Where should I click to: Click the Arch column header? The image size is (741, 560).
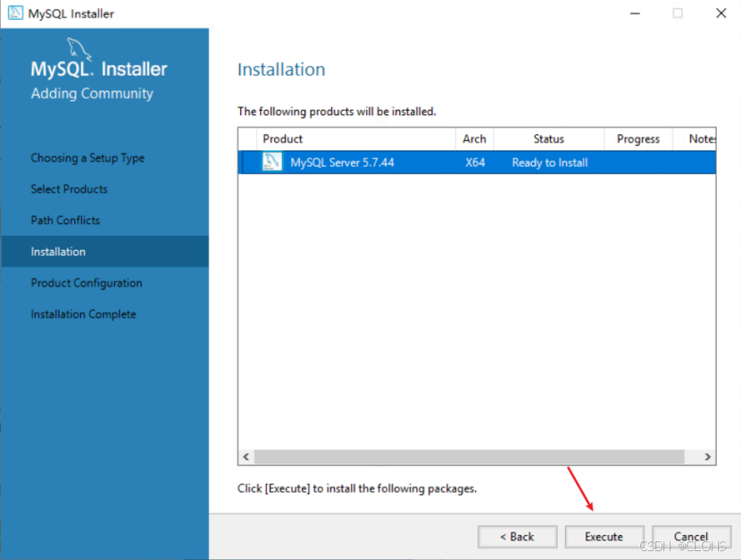point(474,139)
